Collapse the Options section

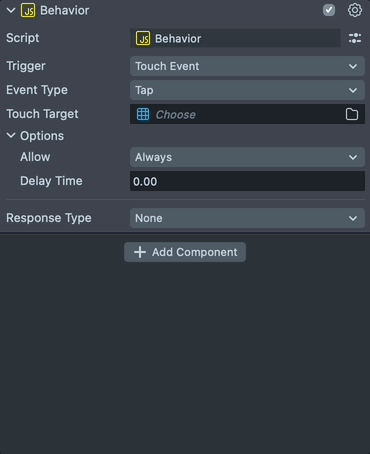coord(11,135)
